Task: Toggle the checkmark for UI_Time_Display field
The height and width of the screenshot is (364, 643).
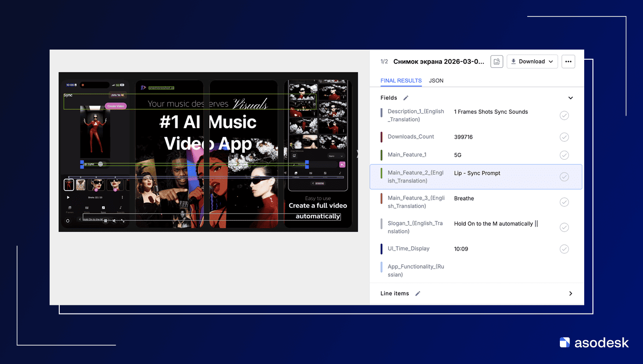Action: (564, 249)
